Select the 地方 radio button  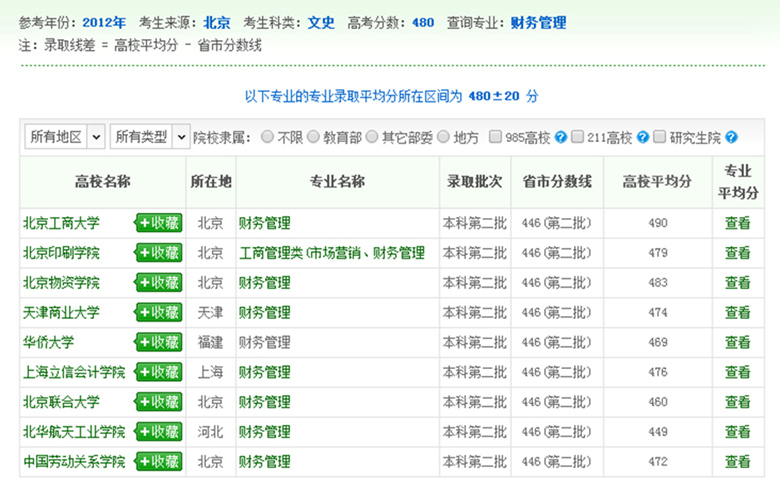pos(443,136)
